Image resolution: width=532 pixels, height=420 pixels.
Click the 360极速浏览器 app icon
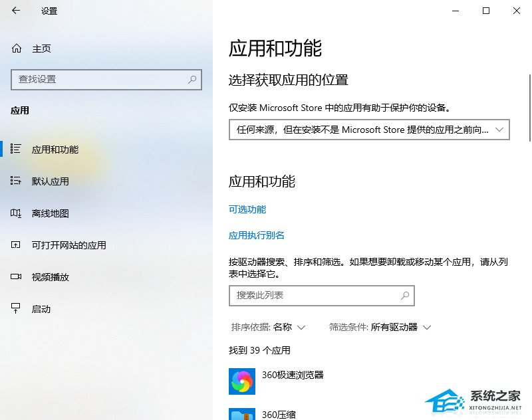click(242, 381)
